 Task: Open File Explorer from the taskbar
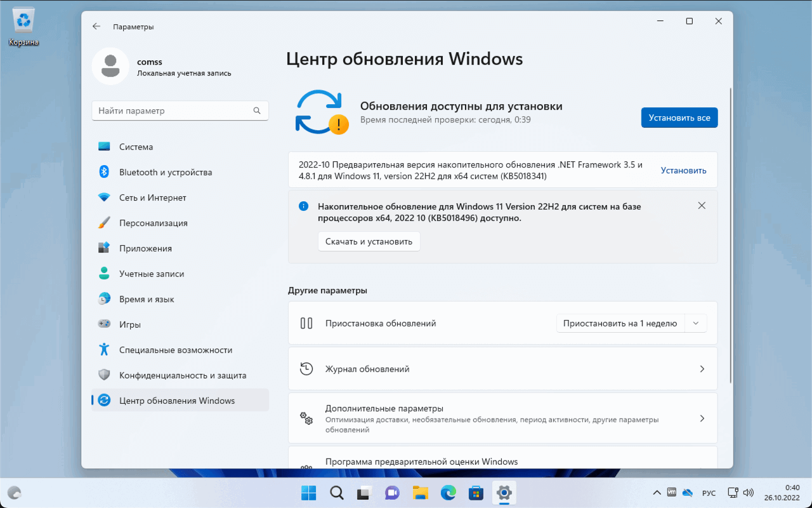[420, 493]
